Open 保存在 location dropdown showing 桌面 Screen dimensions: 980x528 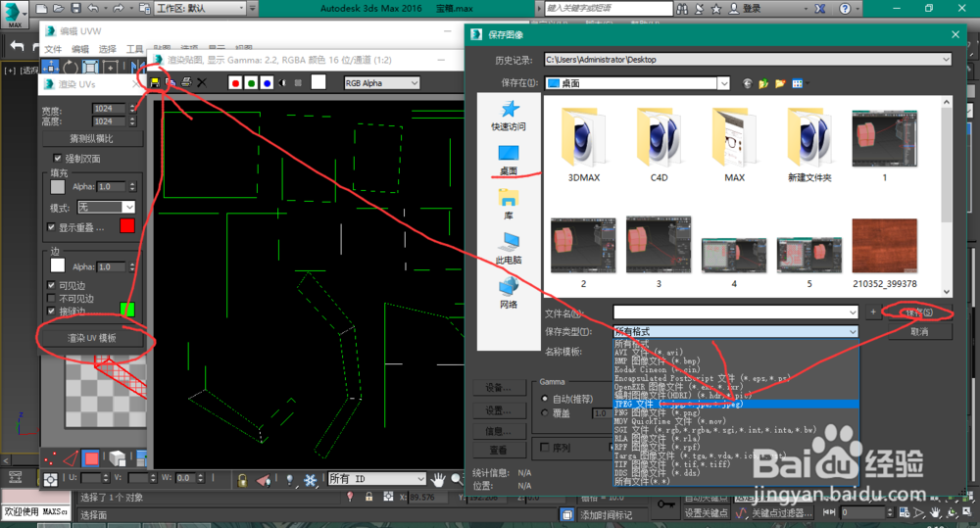point(637,83)
